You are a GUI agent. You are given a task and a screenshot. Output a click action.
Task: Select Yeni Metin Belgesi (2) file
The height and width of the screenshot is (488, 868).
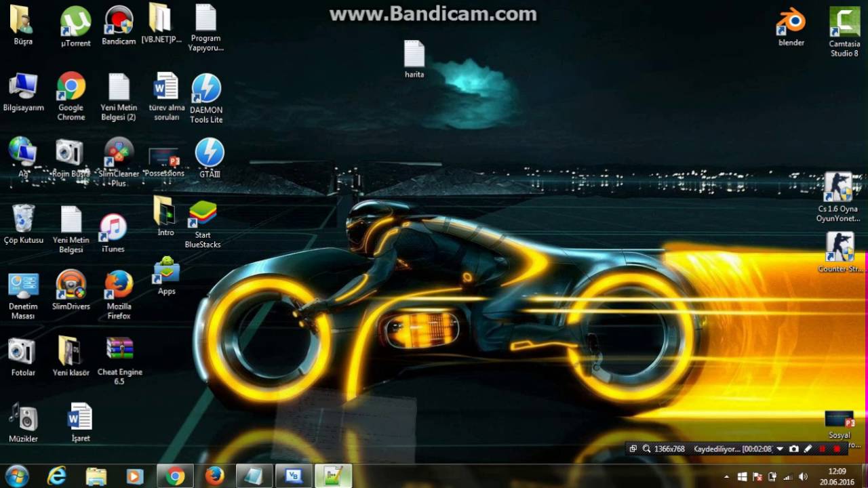click(119, 97)
